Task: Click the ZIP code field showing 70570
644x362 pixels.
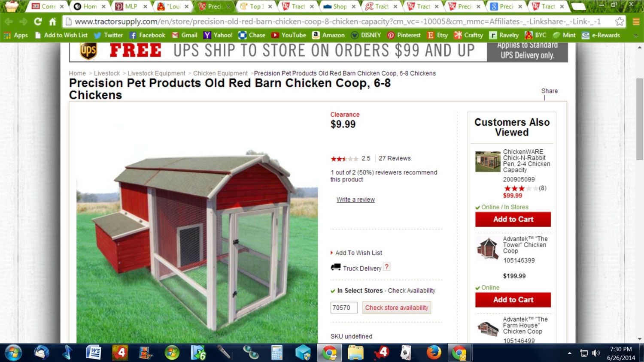Action: coord(344,308)
